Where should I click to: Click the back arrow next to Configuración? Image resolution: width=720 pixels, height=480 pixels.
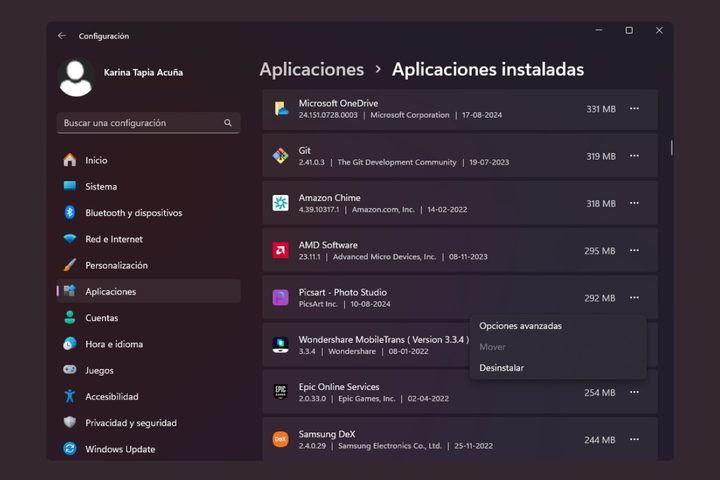62,36
